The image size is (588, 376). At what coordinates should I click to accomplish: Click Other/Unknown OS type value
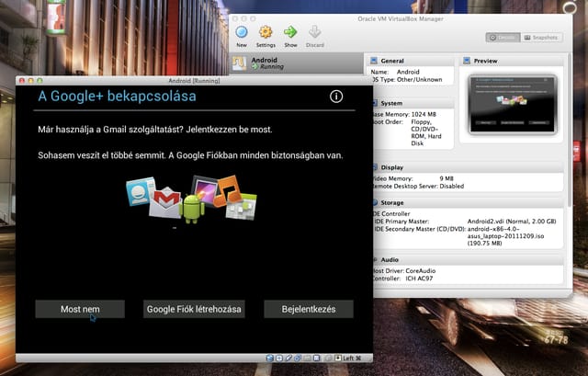pyautogui.click(x=419, y=80)
